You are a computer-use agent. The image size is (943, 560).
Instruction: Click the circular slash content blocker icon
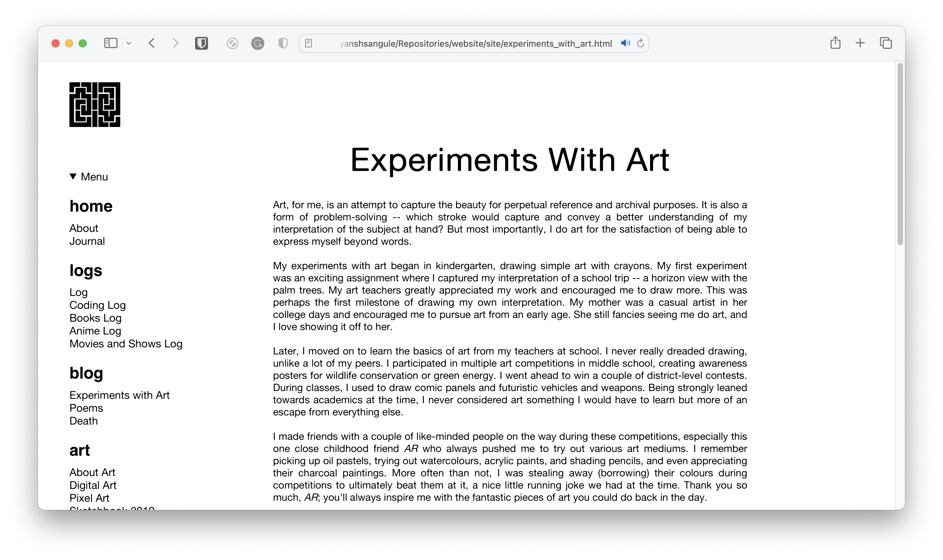233,43
